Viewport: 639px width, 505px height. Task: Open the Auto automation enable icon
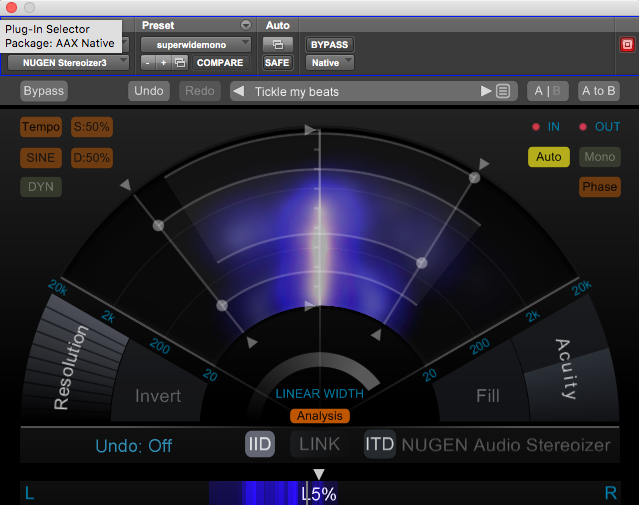point(278,44)
